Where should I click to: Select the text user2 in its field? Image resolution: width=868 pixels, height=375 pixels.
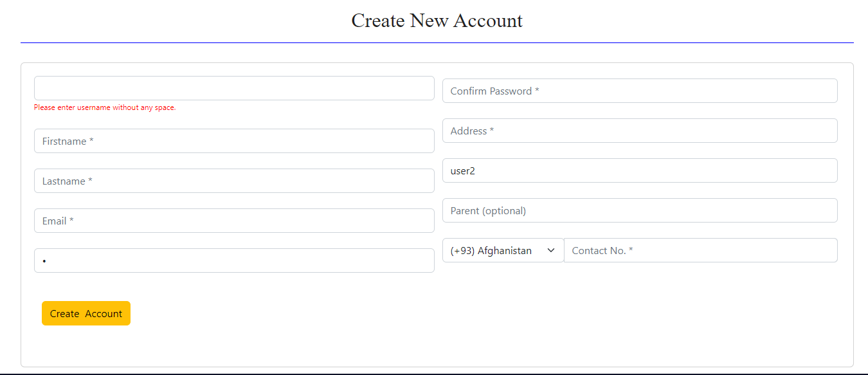[x=462, y=170]
